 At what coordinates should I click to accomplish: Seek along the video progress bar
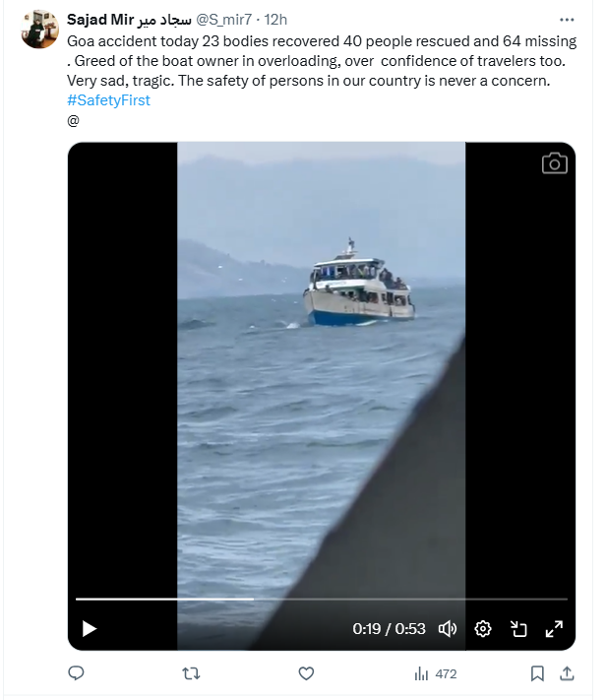[x=321, y=600]
